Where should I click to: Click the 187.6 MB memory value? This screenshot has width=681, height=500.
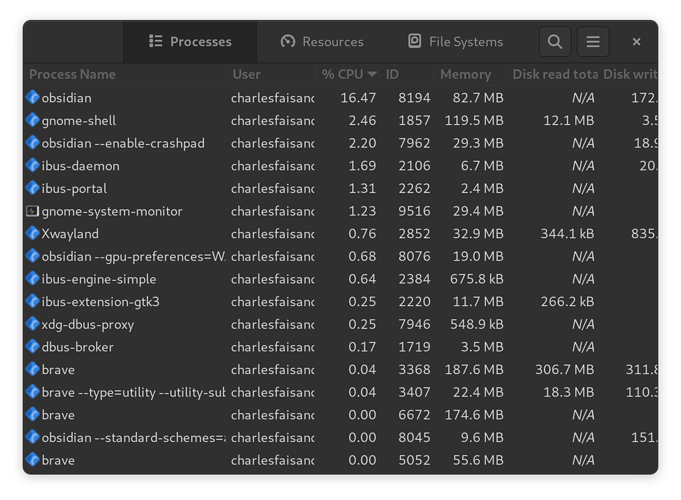coord(474,370)
